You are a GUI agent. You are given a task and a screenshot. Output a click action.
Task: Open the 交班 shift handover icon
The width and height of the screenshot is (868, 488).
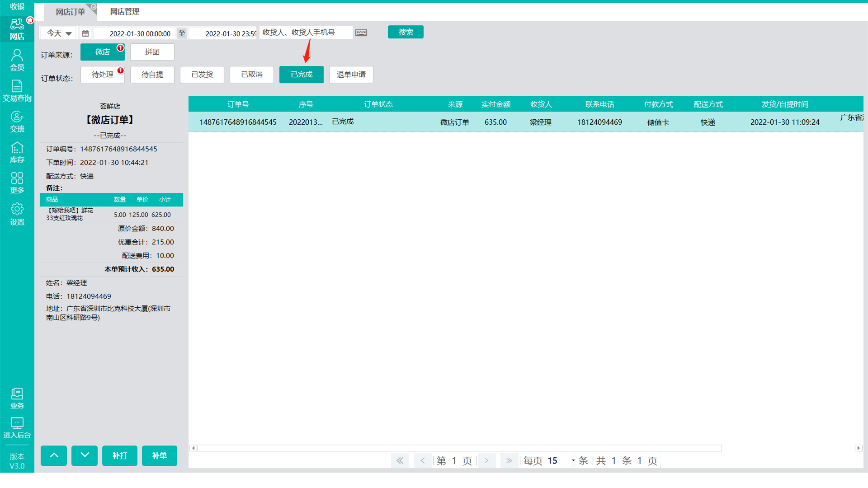coord(17,122)
